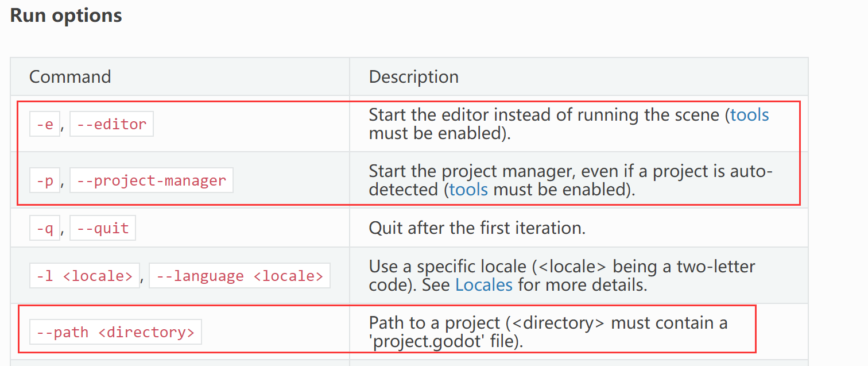Click the 'Quit after the first iteration' text
868x366 pixels.
pyautogui.click(x=476, y=228)
